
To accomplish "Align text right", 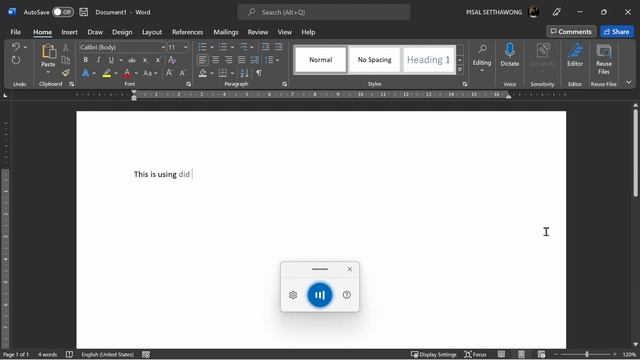I will point(229,60).
